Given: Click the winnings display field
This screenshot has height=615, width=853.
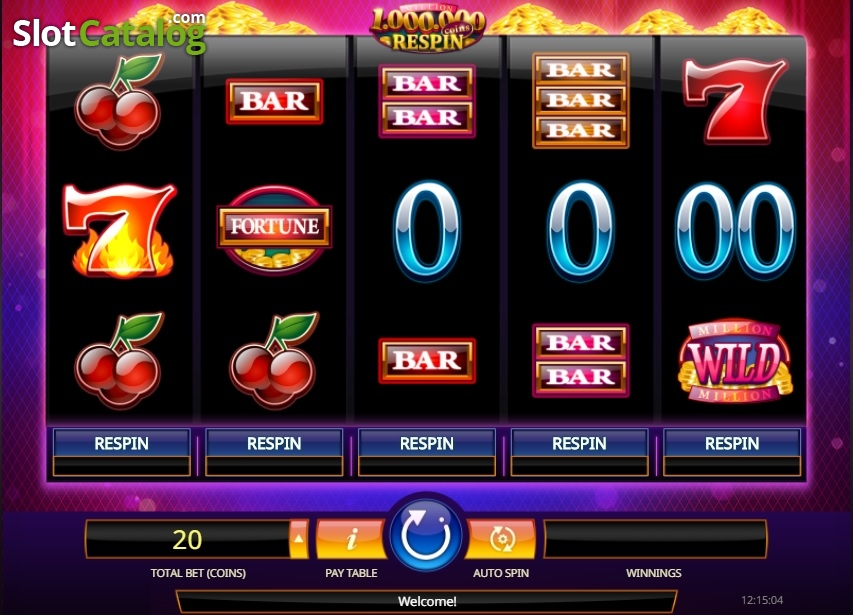Looking at the screenshot, I should pos(655,539).
